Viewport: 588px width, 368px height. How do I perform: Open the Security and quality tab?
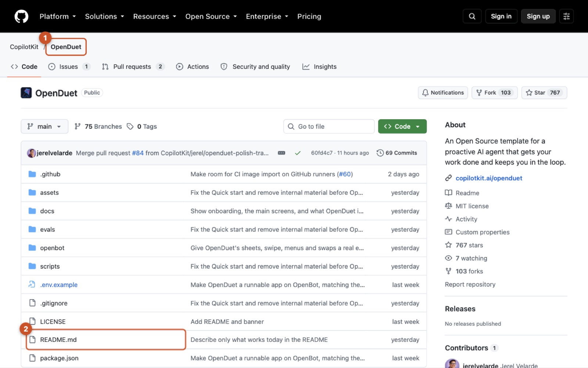tap(255, 67)
